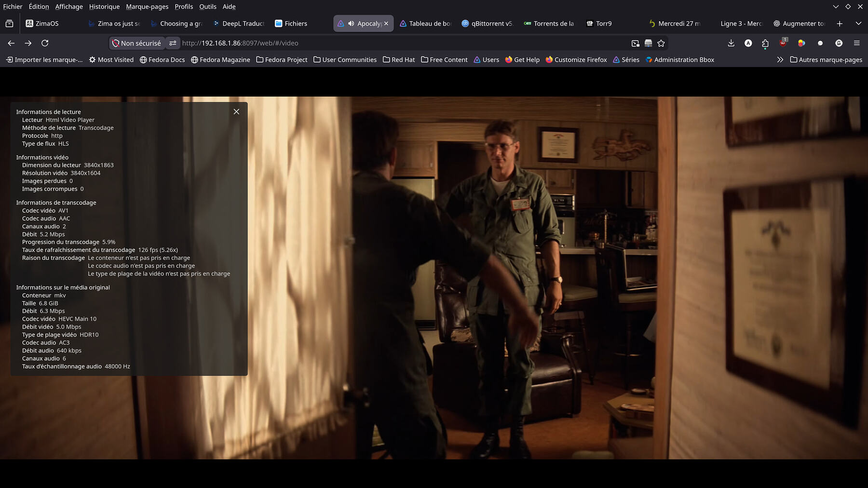This screenshot has height=488, width=868.
Task: Go forward to the next page
Action: point(28,43)
